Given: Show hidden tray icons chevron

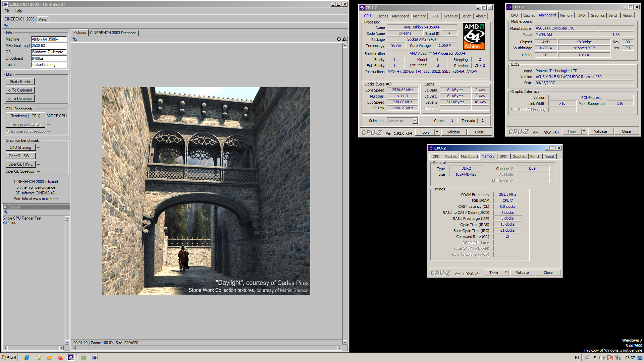Looking at the screenshot, I should 595,357.
